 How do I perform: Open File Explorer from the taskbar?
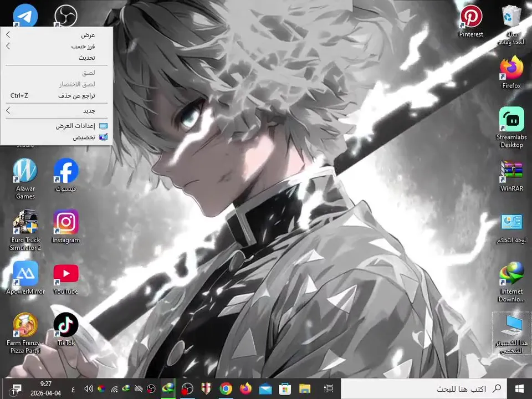click(x=305, y=389)
